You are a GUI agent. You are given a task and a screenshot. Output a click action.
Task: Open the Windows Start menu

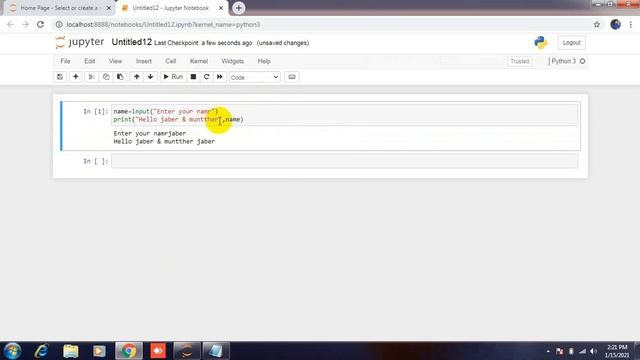[12, 351]
